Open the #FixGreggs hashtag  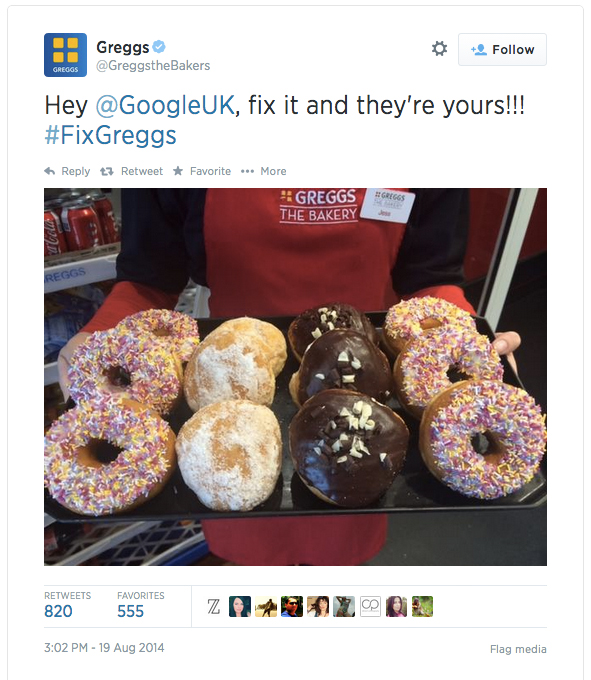111,135
